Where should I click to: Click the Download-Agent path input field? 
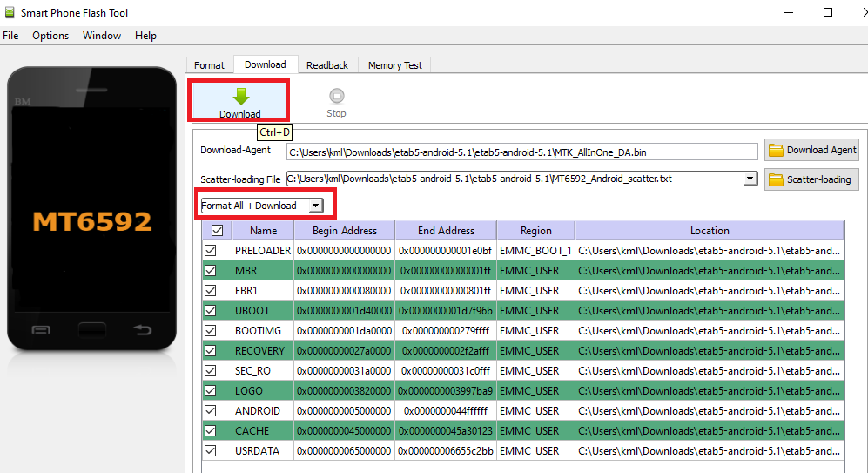tap(522, 152)
